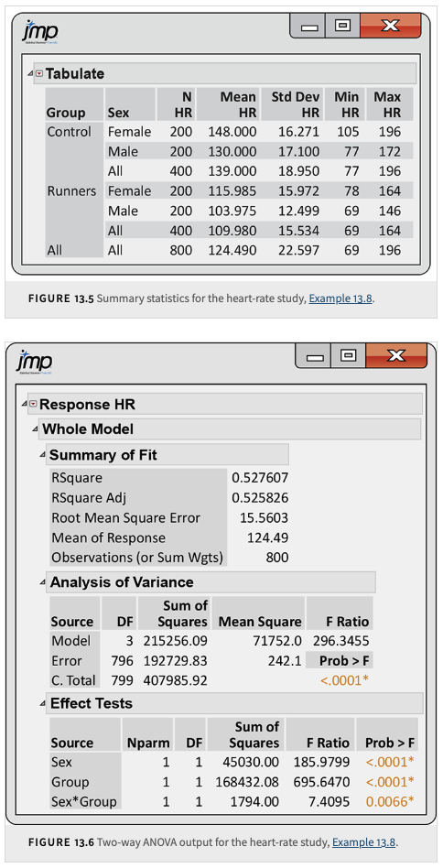Minimize the Response HR window

312,355
